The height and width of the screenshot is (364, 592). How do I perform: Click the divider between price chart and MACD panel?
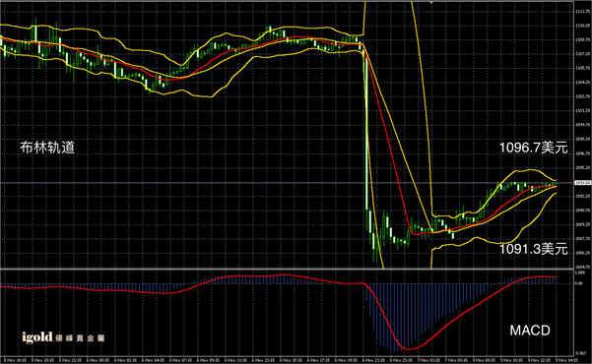(x=287, y=269)
